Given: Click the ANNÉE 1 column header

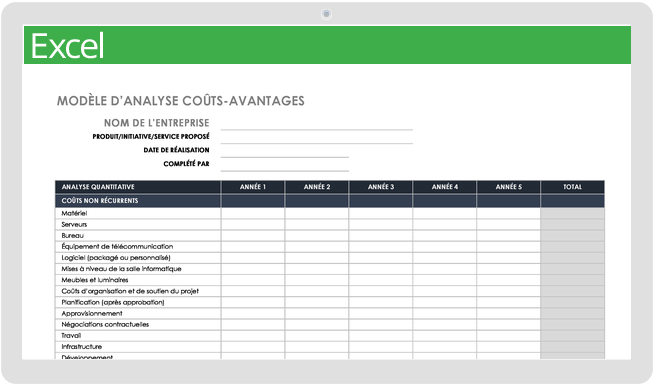Looking at the screenshot, I should point(253,187).
